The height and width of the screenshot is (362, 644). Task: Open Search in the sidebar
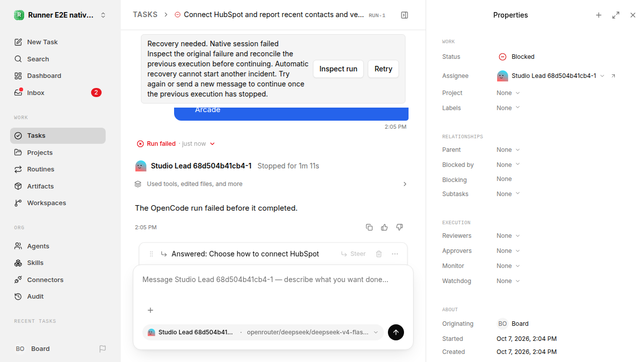point(58,59)
